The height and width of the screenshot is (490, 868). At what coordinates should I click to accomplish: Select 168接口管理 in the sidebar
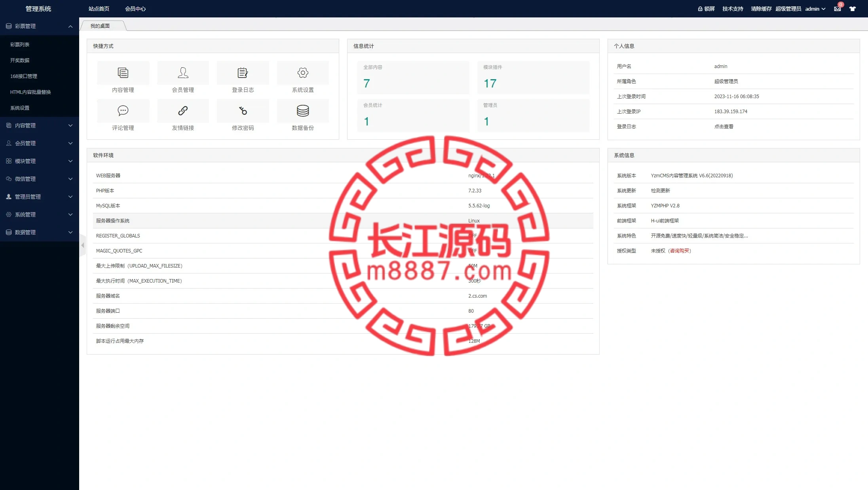(x=24, y=76)
